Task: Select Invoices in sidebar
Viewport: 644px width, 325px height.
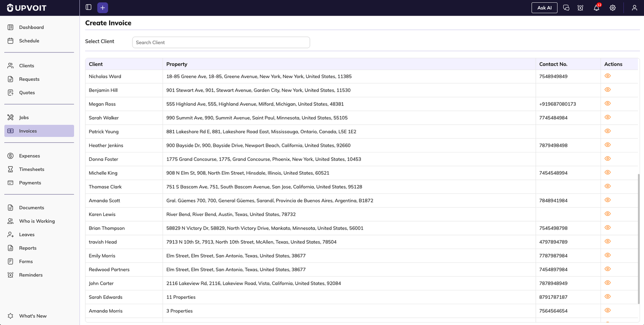Action: (39, 131)
